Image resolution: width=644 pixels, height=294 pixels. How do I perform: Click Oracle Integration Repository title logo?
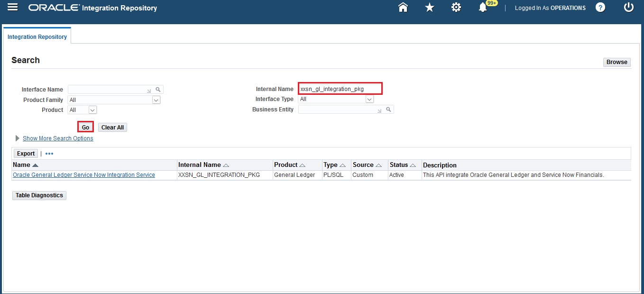93,8
